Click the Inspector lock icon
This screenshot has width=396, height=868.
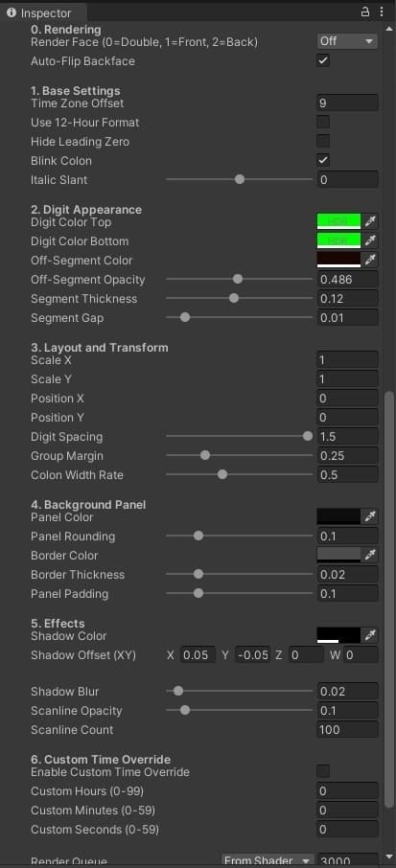(365, 11)
